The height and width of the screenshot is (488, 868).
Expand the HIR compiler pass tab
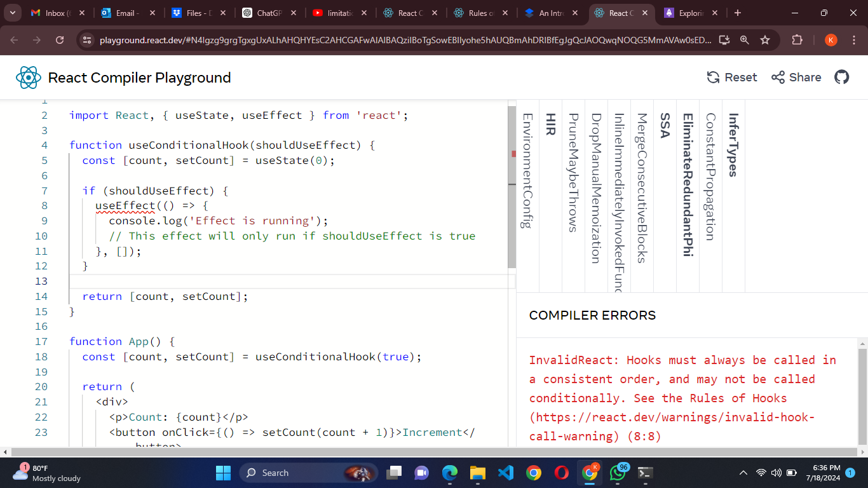[550, 125]
